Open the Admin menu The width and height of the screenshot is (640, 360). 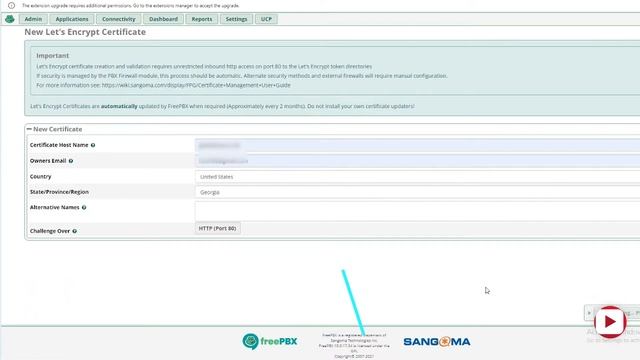pos(33,19)
